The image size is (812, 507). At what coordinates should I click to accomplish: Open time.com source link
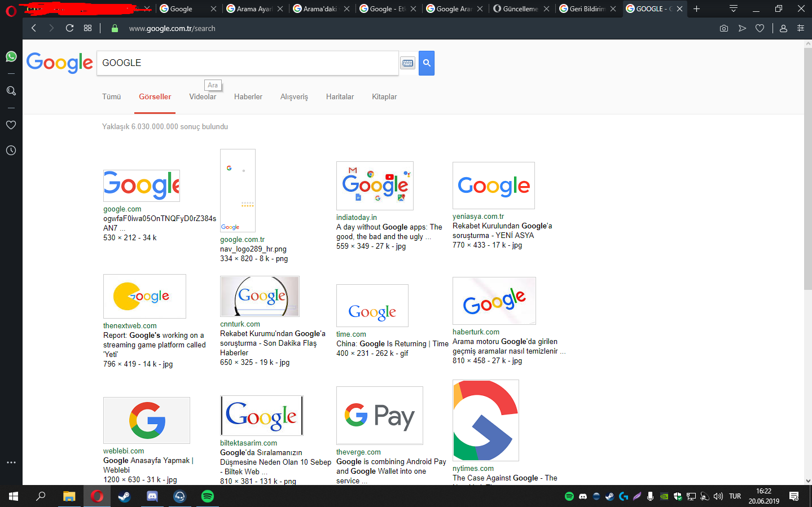[351, 334]
